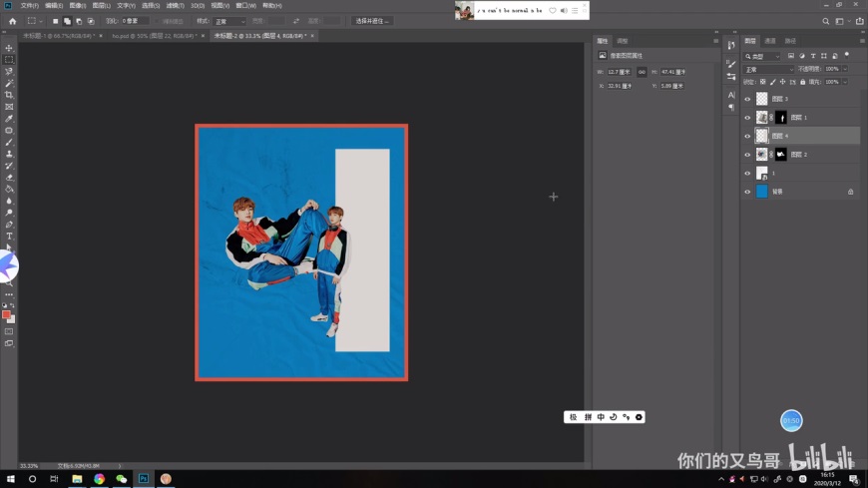The height and width of the screenshot is (488, 868).
Task: Select the Magic Wand tool
Action: [x=9, y=83]
